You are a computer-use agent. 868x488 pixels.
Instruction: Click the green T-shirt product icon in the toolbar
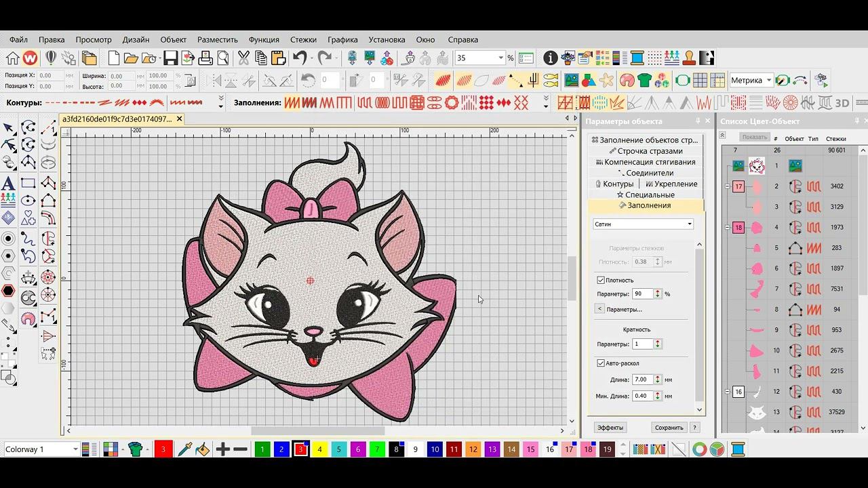(x=644, y=81)
